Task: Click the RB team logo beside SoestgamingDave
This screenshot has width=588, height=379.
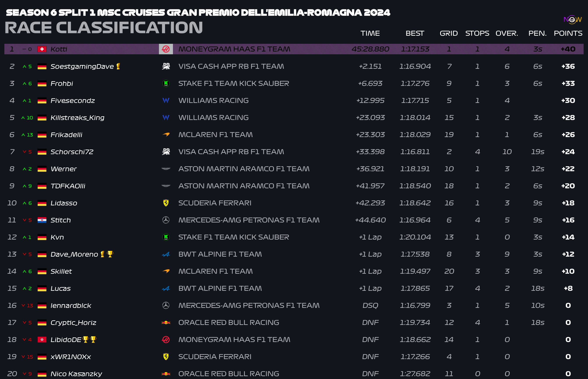Action: pos(166,66)
